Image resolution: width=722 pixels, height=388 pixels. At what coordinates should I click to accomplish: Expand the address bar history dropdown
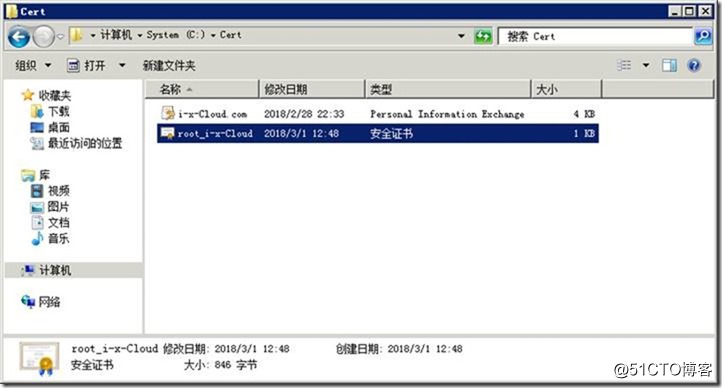[461, 36]
